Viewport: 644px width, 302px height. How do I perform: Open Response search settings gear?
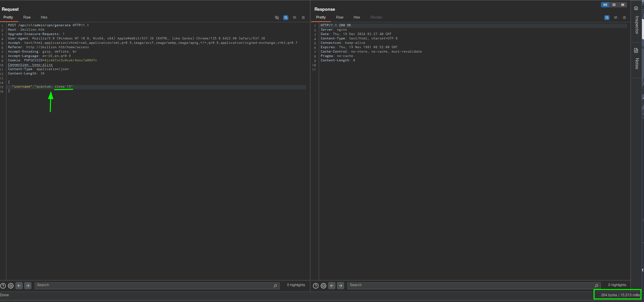tap(324, 286)
